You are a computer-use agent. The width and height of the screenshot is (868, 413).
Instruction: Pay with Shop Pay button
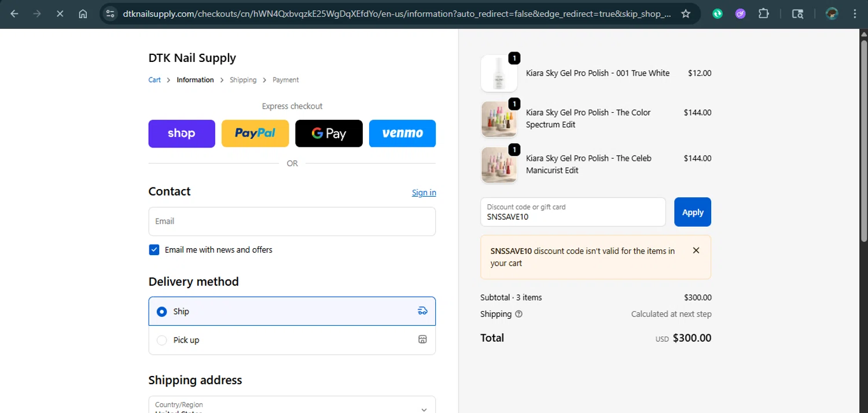pos(182,134)
